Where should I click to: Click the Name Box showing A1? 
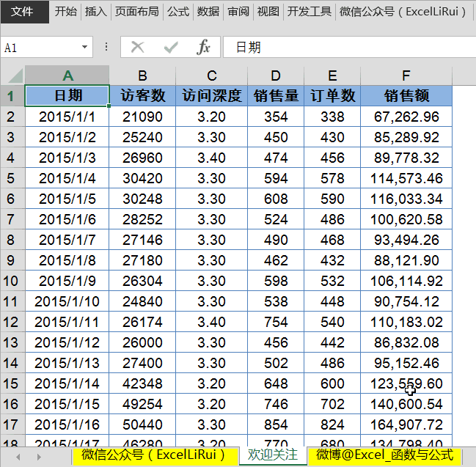click(x=40, y=47)
